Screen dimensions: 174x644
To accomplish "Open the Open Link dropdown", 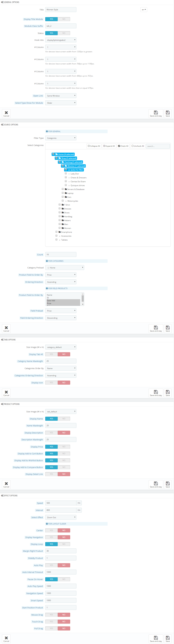I will point(61,96).
